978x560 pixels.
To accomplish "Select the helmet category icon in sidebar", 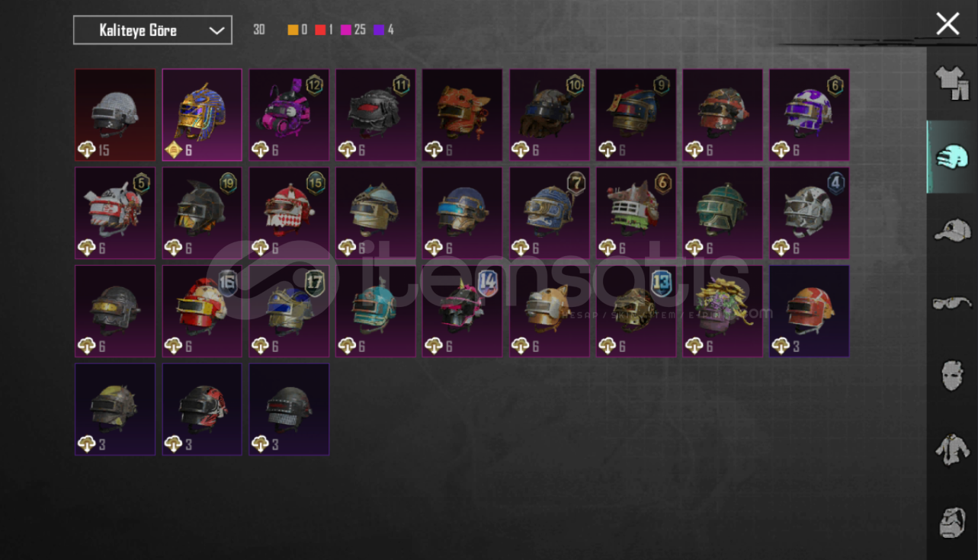I will pyautogui.click(x=952, y=156).
